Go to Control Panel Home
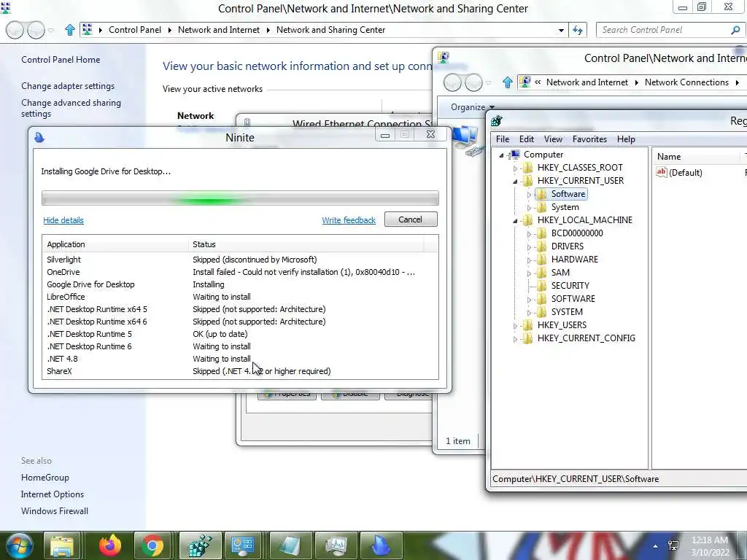 (61, 60)
